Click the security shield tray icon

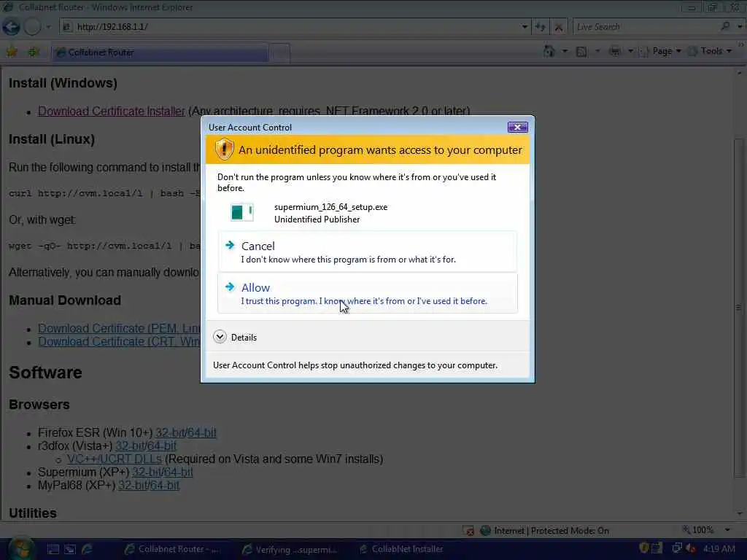click(x=643, y=548)
